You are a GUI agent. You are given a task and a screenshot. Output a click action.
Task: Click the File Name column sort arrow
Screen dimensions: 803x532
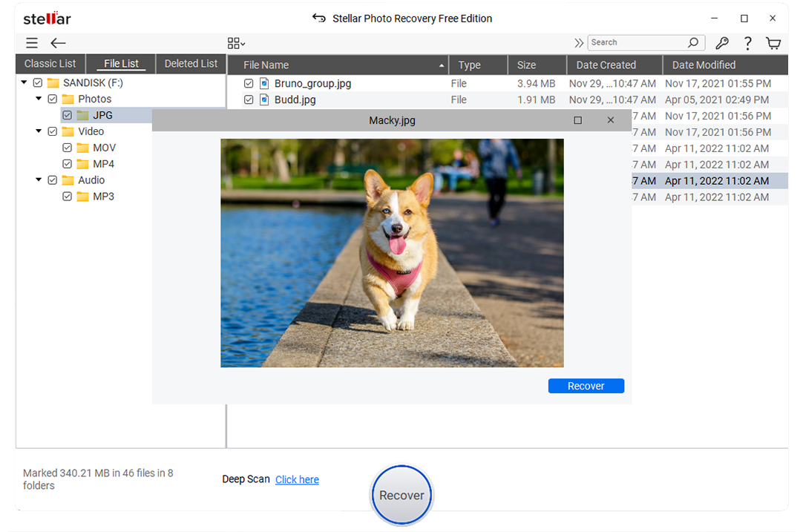(x=442, y=65)
